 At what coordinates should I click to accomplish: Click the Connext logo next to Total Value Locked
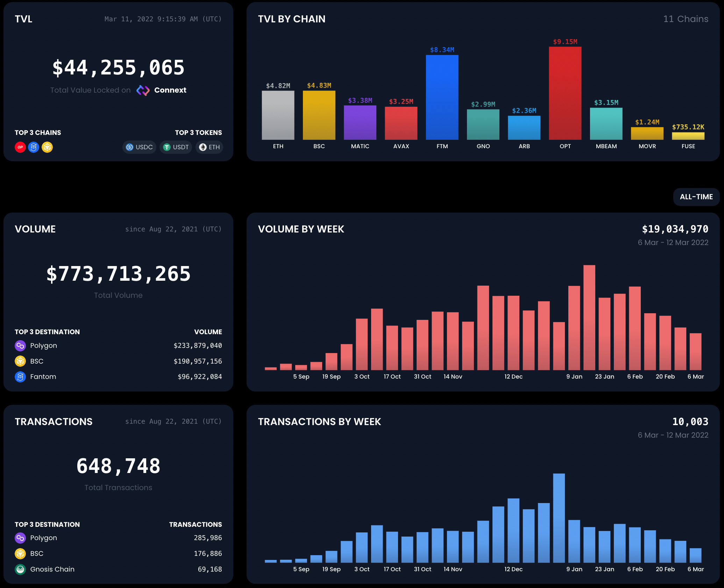coord(143,90)
